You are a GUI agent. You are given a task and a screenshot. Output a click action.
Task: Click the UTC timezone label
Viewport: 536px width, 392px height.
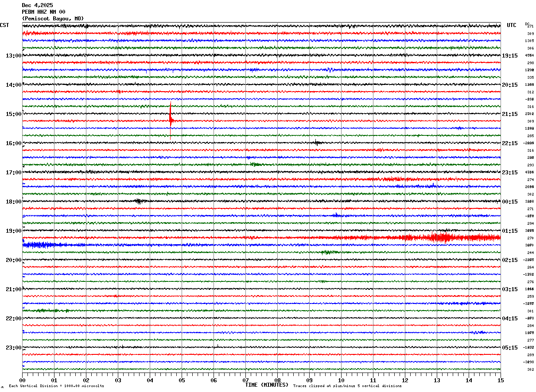click(511, 25)
